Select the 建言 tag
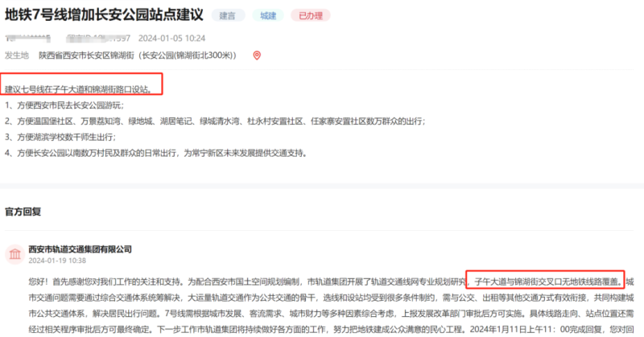This screenshot has height=337, width=644. 227,15
